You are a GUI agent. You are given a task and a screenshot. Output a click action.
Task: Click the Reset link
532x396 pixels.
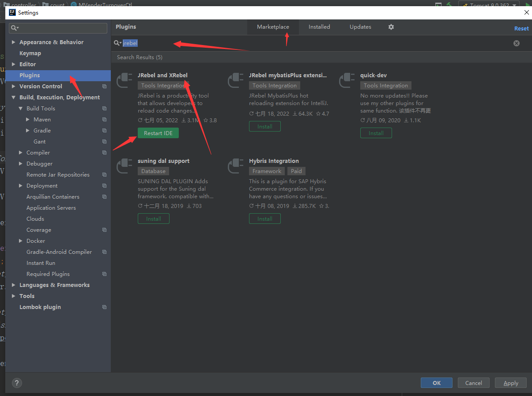[521, 28]
